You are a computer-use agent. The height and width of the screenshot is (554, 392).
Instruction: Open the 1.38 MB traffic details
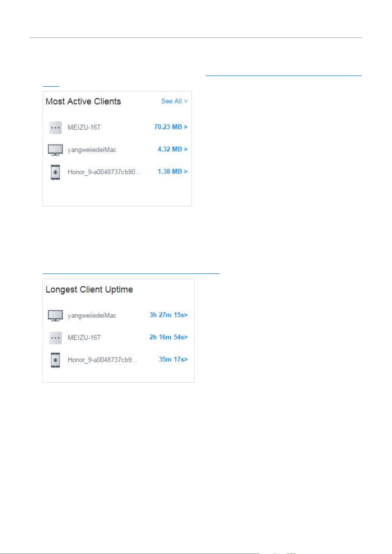point(173,172)
